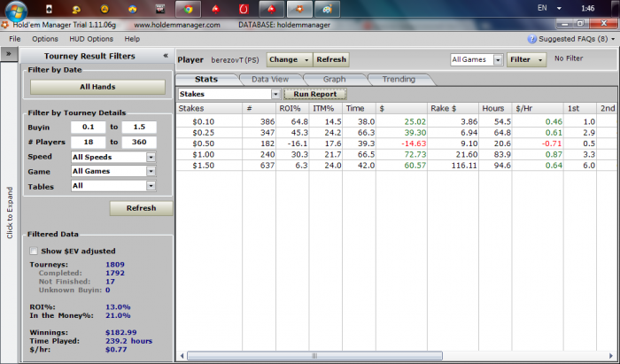Toggle Show $EV adjusted checkbox

coord(34,251)
